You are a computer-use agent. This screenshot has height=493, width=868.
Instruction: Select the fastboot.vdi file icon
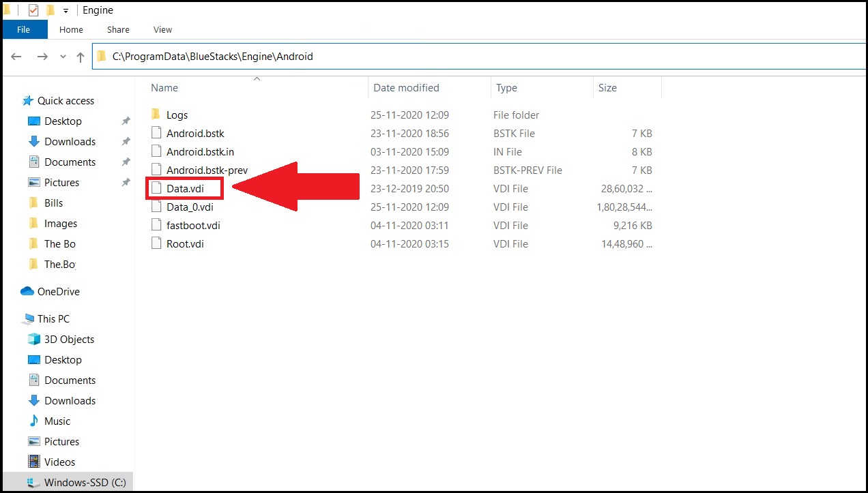click(156, 225)
